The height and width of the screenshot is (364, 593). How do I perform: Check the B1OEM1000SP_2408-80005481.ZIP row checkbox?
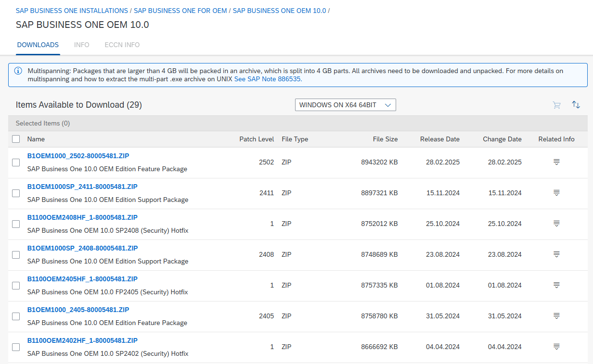[x=16, y=255]
